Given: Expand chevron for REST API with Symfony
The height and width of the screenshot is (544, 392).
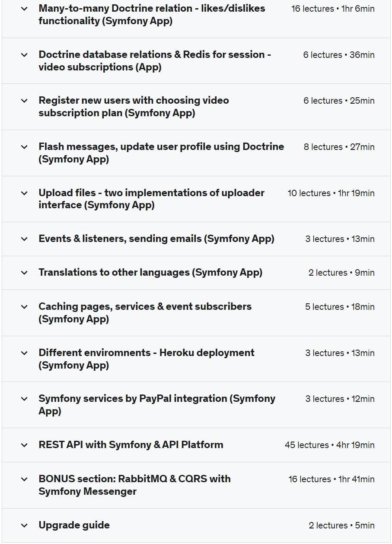Looking at the screenshot, I should coord(24,445).
